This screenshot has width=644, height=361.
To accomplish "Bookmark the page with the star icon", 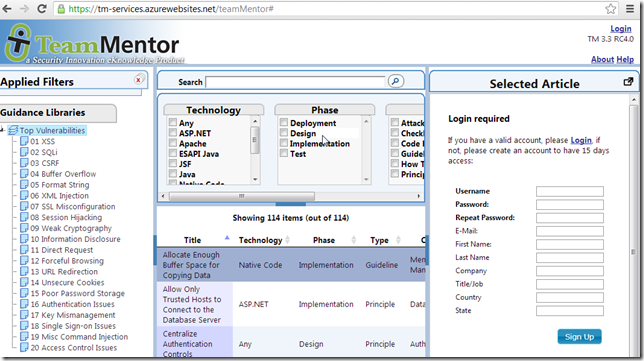I will point(611,9).
